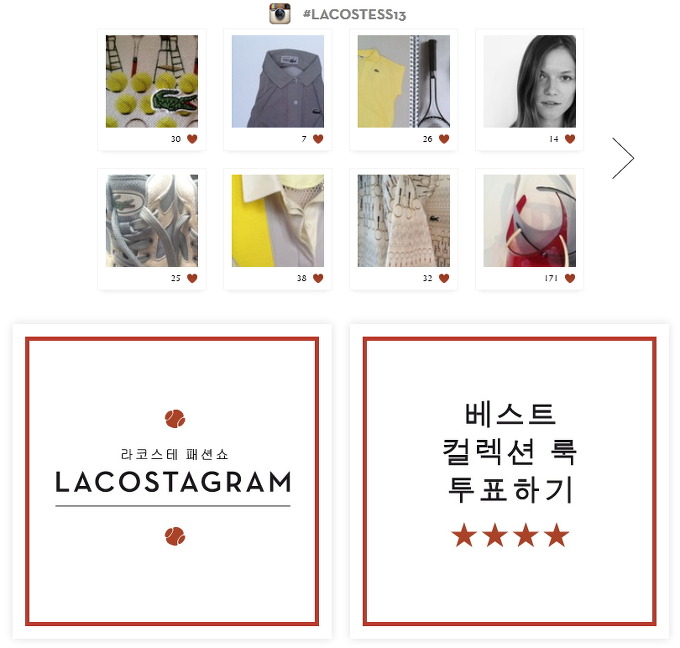This screenshot has height=648, width=680.
Task: Click the heart beside the 171 count
Action: (x=570, y=278)
